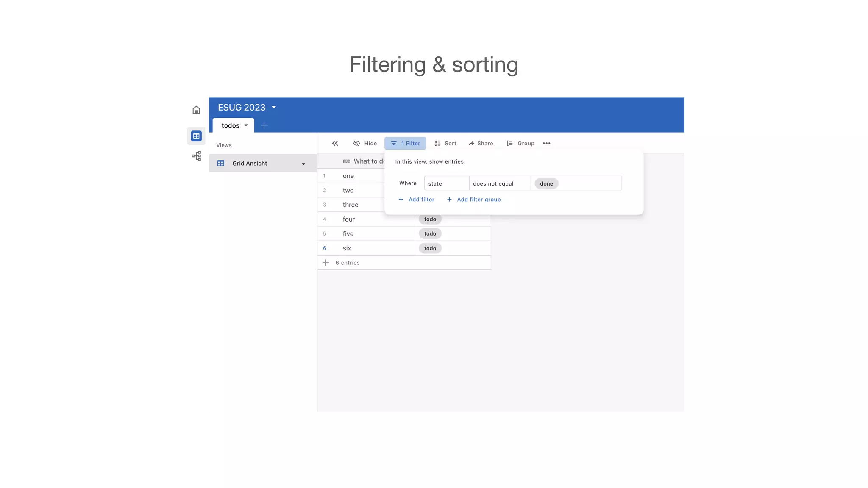
Task: Click the Grid Ansicht view icon
Action: coord(221,164)
